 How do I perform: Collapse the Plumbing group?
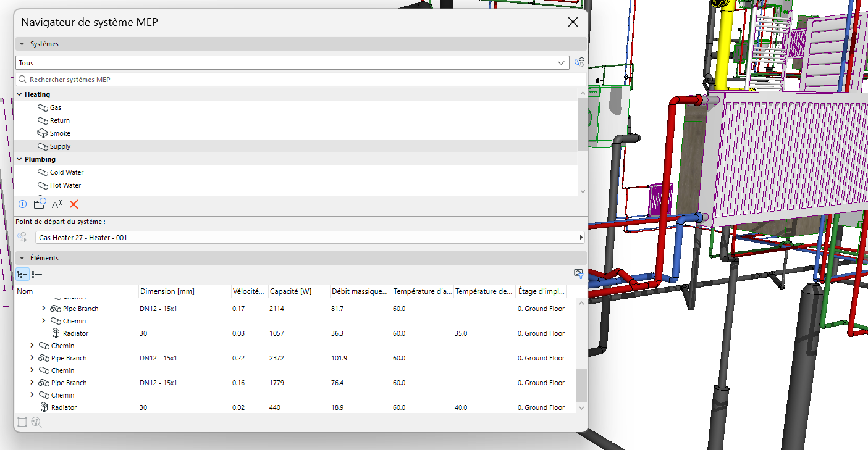coord(19,159)
